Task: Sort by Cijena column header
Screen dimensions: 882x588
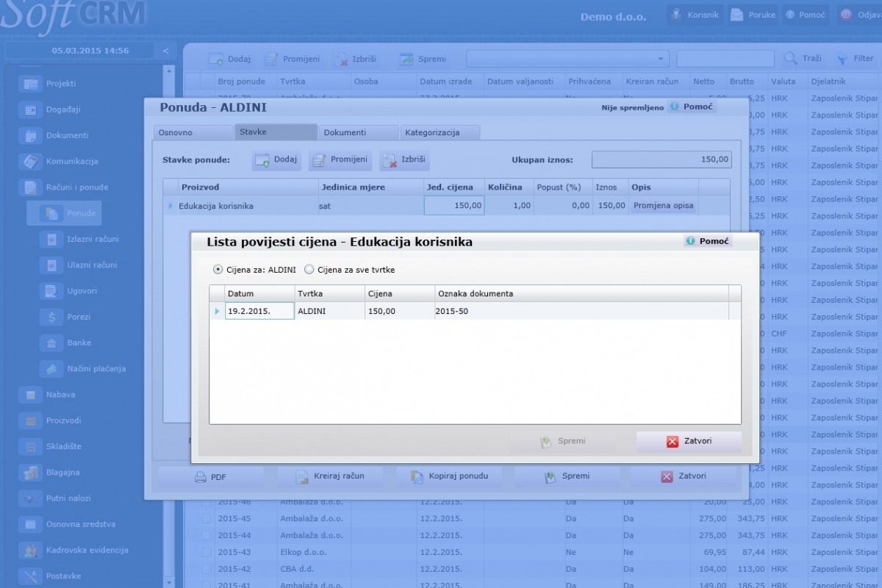Action: [399, 293]
